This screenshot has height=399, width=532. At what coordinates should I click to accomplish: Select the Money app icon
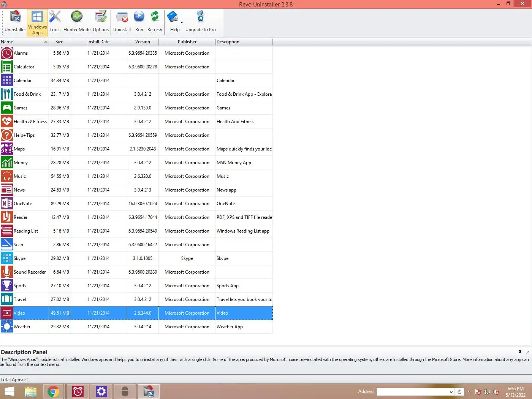click(7, 163)
